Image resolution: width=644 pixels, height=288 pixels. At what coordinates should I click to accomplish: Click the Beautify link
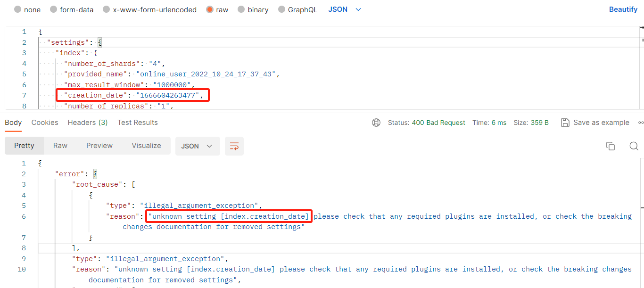623,9
